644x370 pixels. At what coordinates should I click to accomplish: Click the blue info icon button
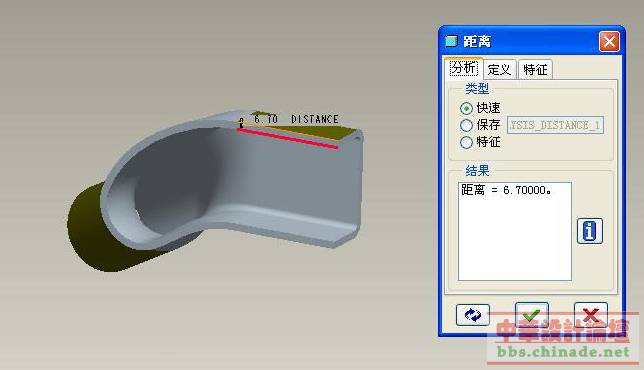590,231
